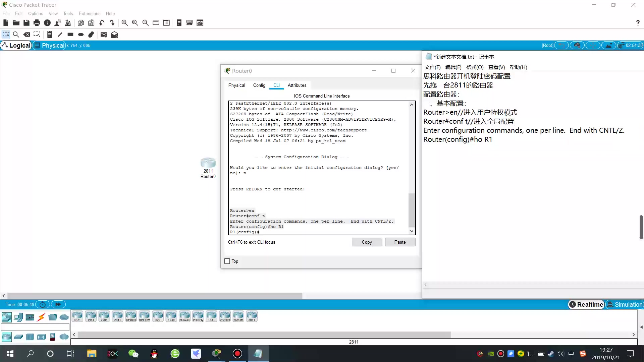This screenshot has width=644, height=362.
Task: Switch to Realtime mode
Action: click(586, 304)
